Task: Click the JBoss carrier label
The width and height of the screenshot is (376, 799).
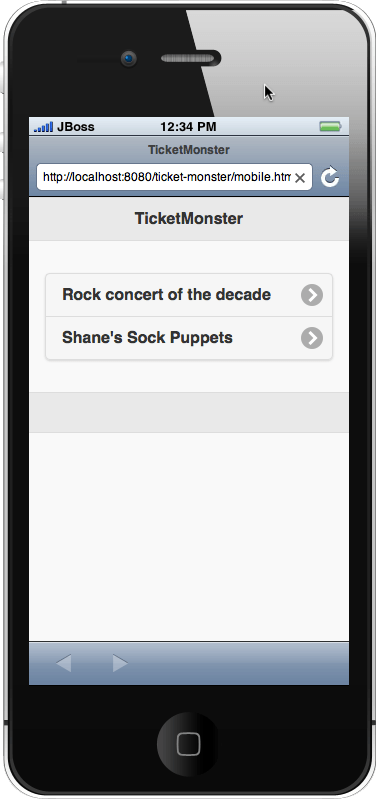Action: (x=75, y=127)
